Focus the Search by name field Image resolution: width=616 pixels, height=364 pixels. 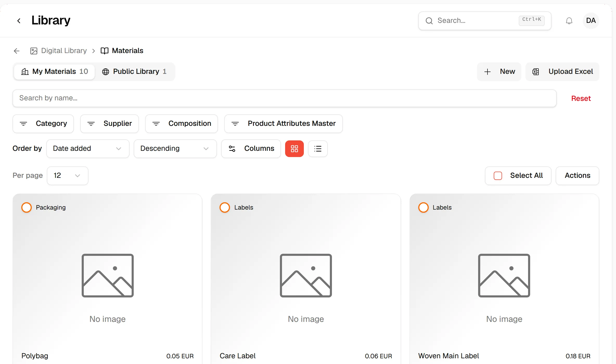pos(285,98)
